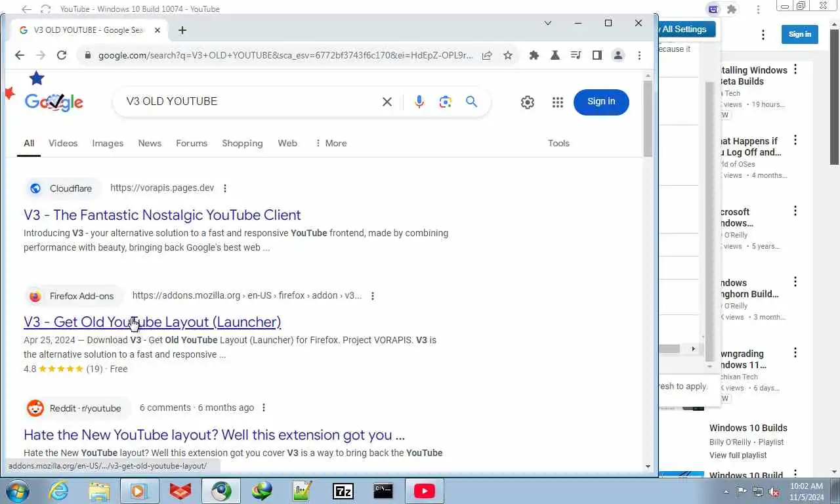
Task: Open the site info icon before URL
Action: [87, 56]
